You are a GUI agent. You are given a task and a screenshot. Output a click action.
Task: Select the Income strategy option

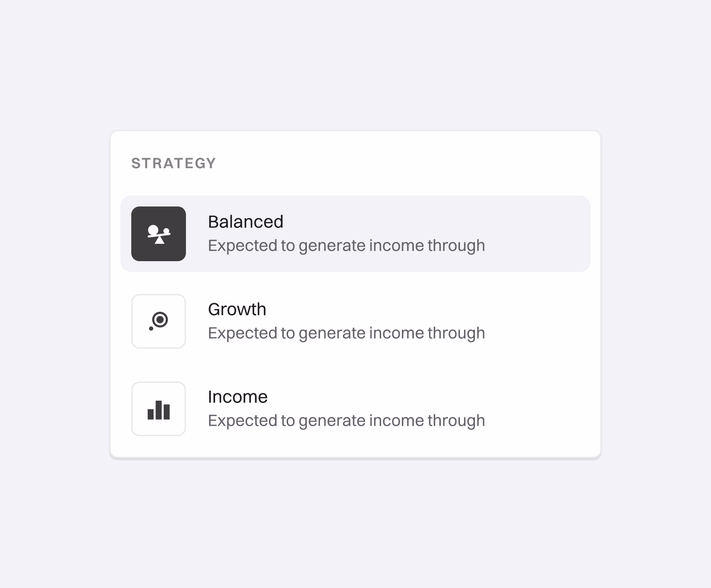pos(355,408)
